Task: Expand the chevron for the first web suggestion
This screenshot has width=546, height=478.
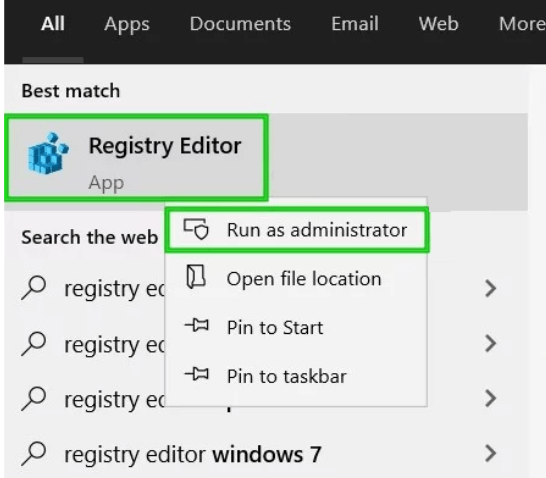Action: (x=490, y=288)
